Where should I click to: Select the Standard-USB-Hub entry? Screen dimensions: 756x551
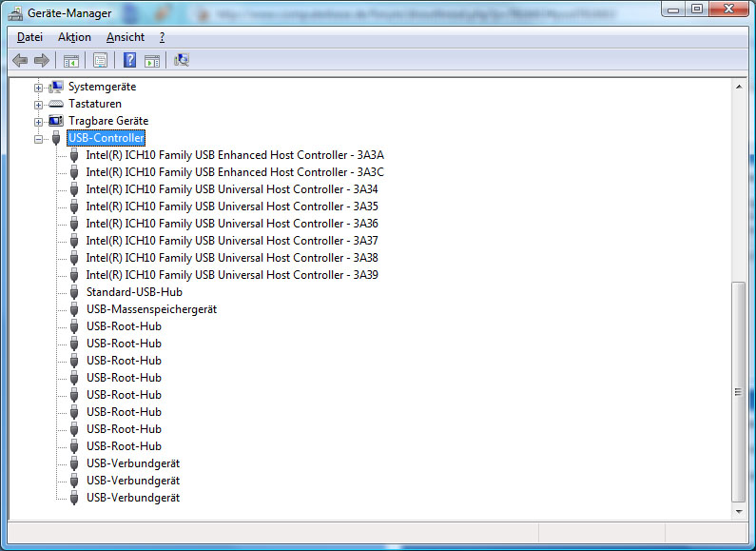pyautogui.click(x=134, y=292)
